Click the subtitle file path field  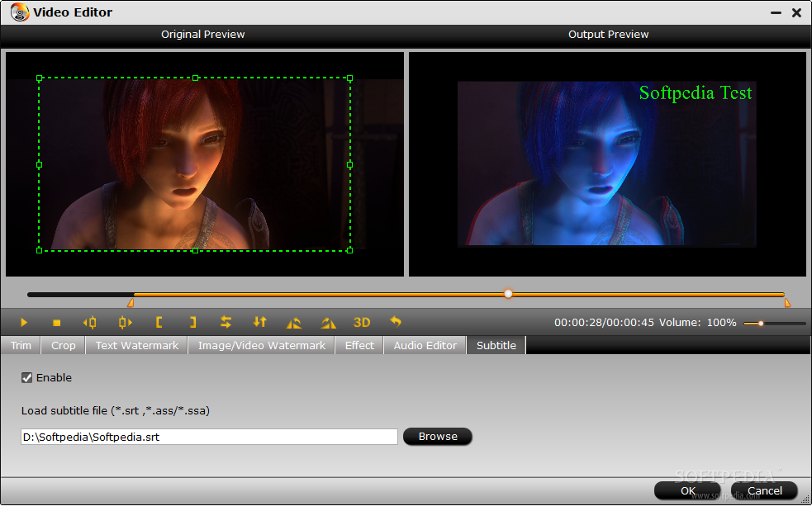[209, 437]
